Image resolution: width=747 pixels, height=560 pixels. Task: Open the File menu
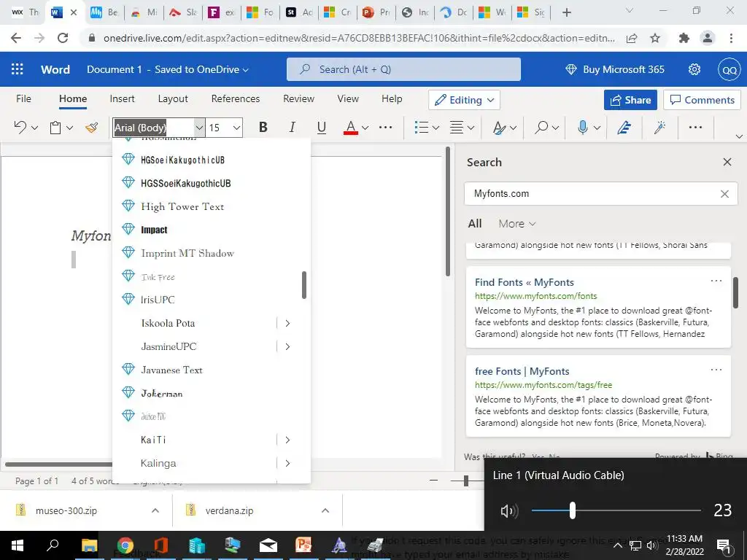click(x=23, y=98)
